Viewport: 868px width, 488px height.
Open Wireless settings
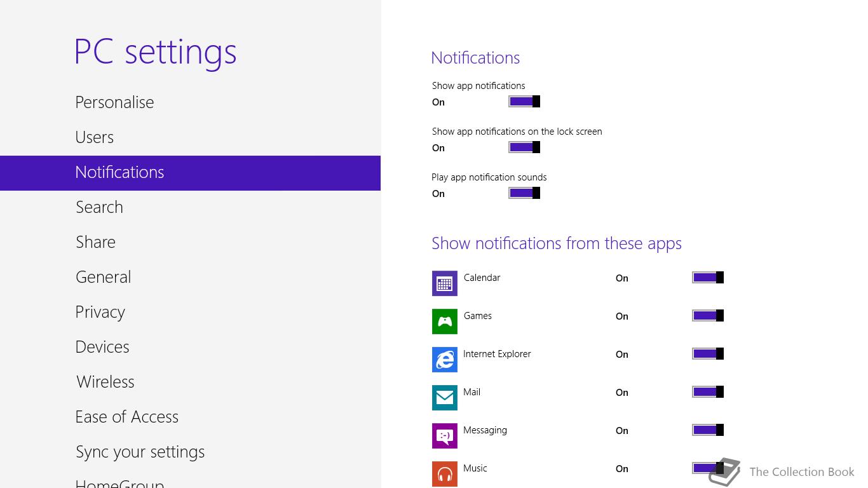pyautogui.click(x=190, y=382)
